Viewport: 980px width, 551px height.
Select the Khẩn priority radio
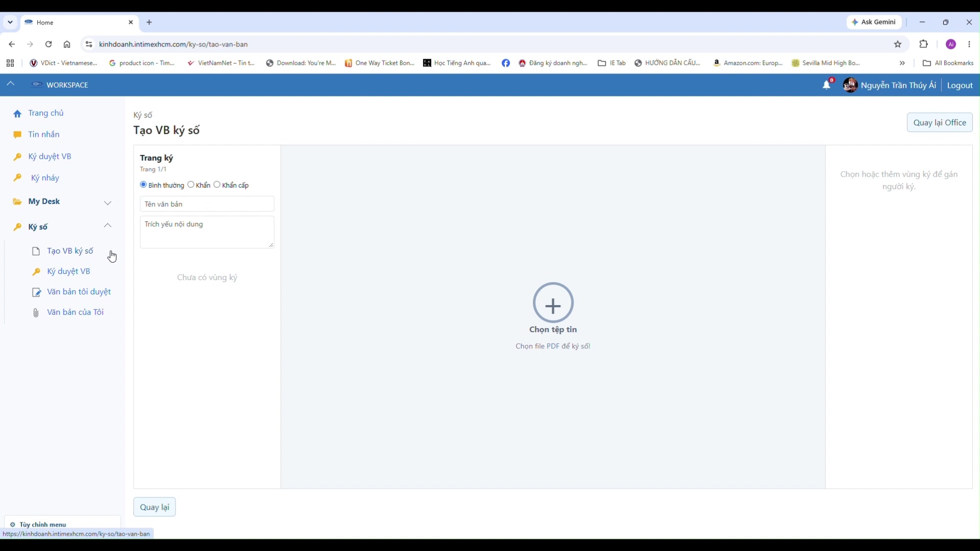pos(191,185)
